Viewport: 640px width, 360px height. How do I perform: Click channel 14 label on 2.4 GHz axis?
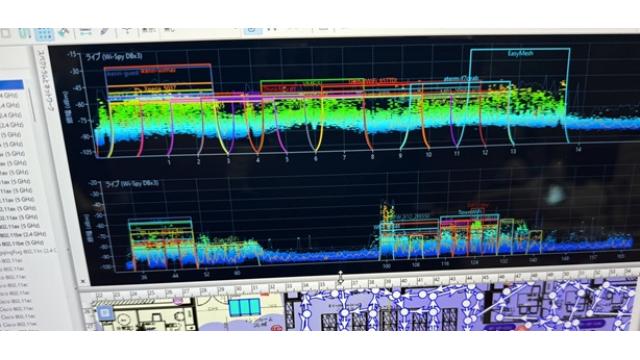pos(578,149)
